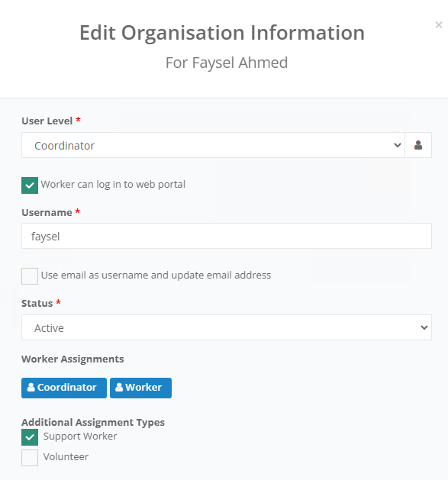Click the chevron arrow of Status select
This screenshot has height=480, width=448.
[424, 327]
